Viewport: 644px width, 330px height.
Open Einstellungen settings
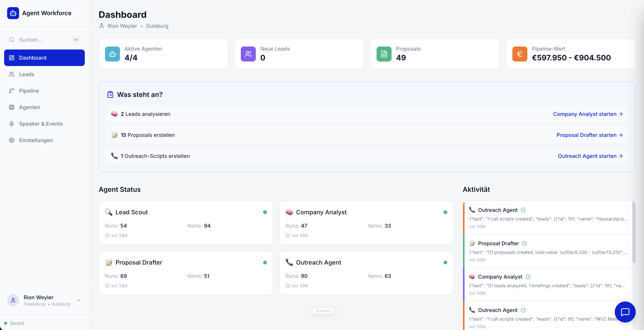(x=44, y=140)
